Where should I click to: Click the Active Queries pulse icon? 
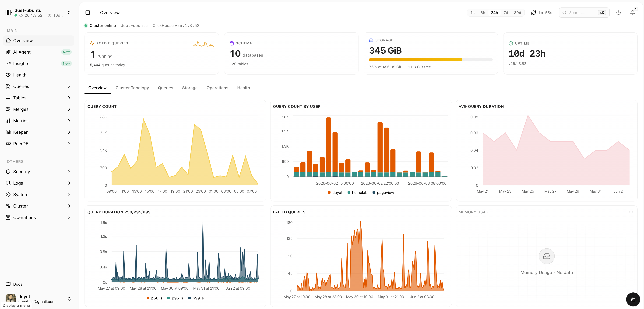point(92,43)
